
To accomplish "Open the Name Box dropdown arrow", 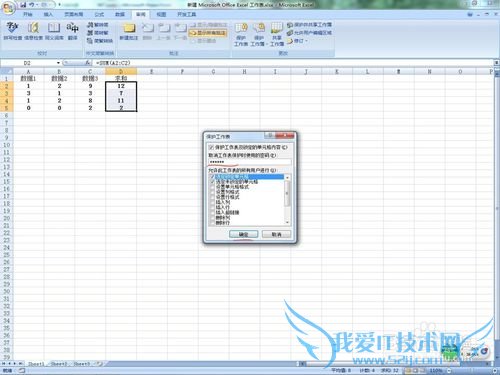I will point(58,63).
